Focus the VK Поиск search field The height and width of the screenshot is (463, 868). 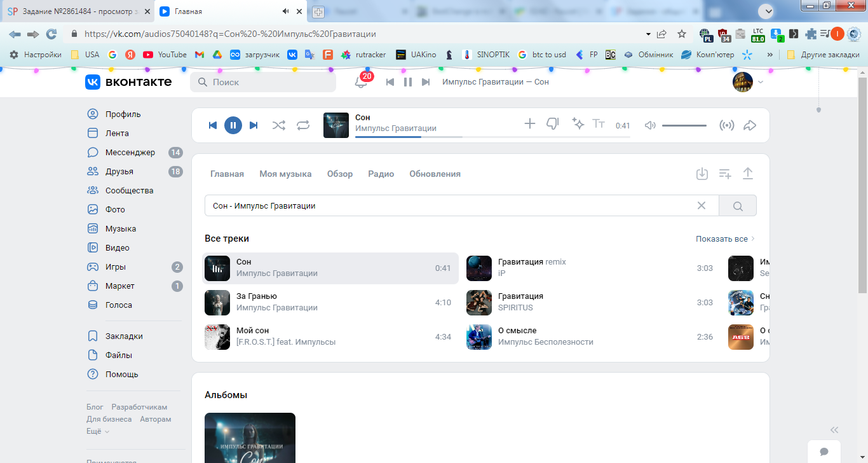[x=263, y=82]
